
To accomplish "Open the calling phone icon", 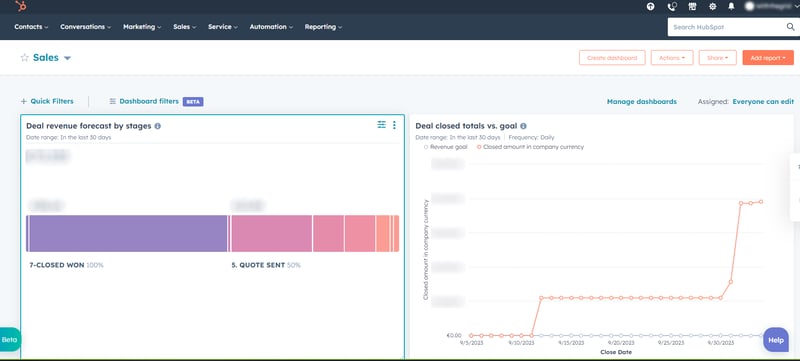I will (x=672, y=7).
